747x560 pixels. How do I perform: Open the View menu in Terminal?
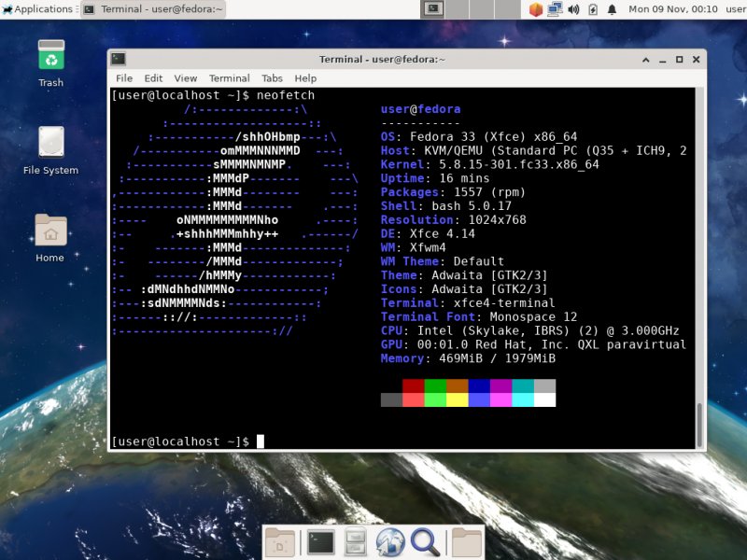185,78
